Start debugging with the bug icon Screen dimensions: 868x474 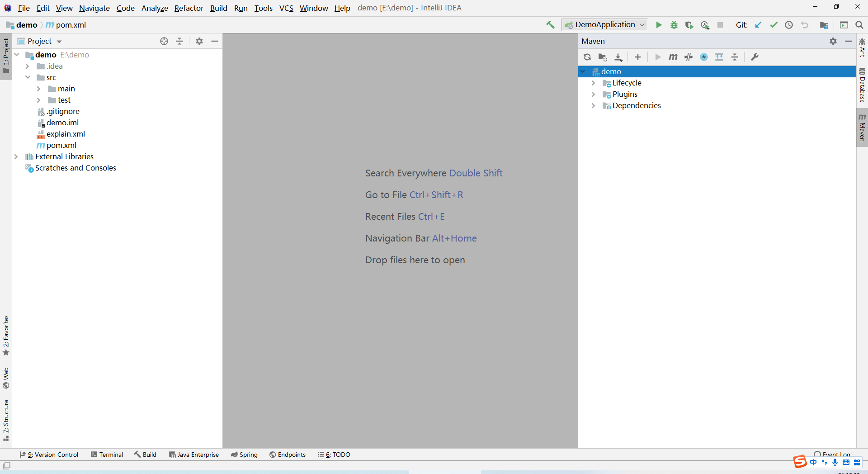pyautogui.click(x=674, y=25)
